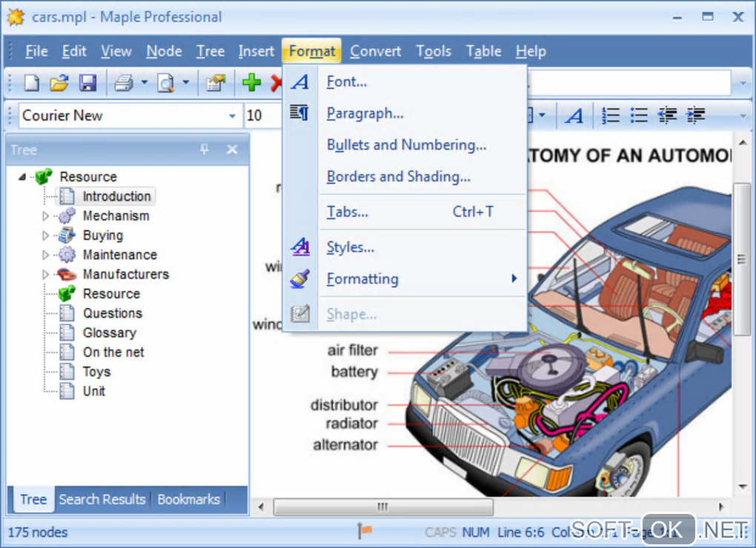756x548 pixels.
Task: Select the Tree bottom tab
Action: (x=33, y=499)
